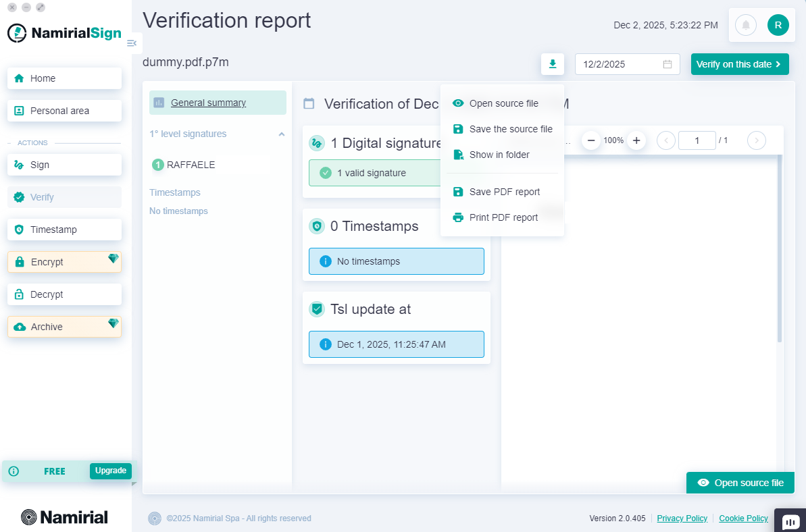This screenshot has height=532, width=806.
Task: Collapse the 1° level signatures section
Action: tap(282, 134)
